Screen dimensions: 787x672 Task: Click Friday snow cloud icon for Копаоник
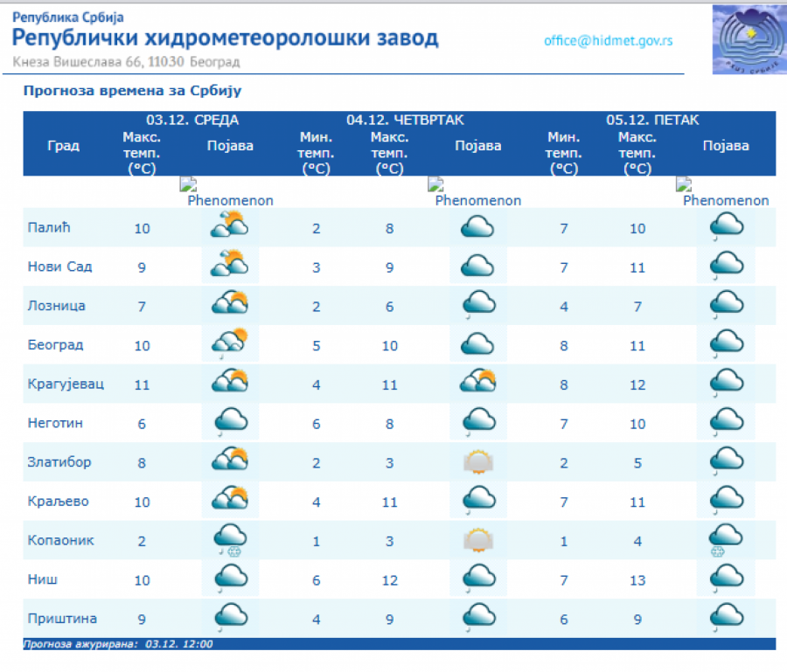coord(726,539)
